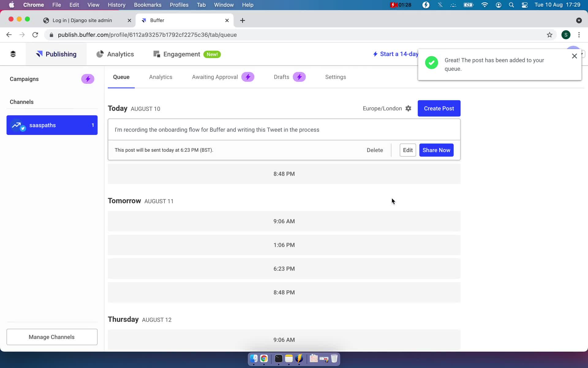Open the Profiles menu
The width and height of the screenshot is (588, 368).
[x=179, y=5]
